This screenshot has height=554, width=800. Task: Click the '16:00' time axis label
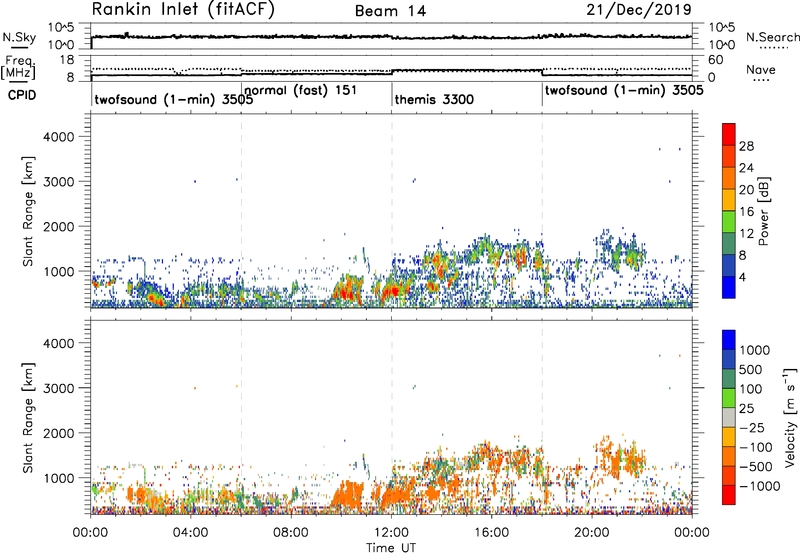[491, 533]
